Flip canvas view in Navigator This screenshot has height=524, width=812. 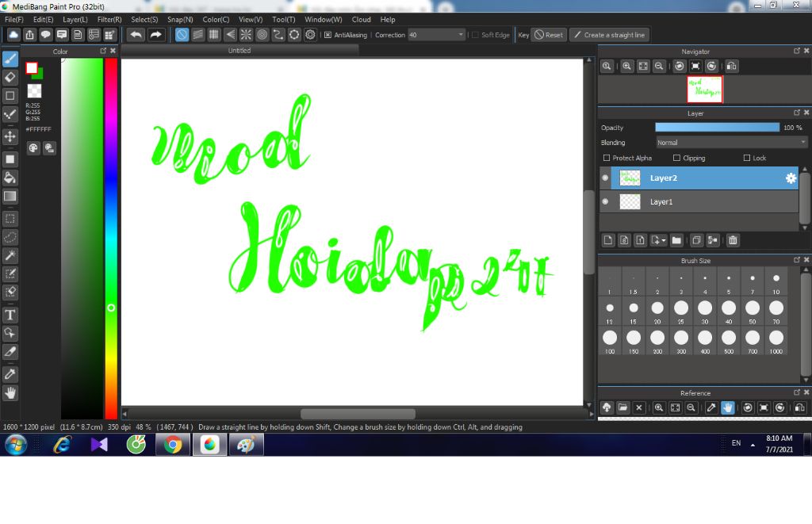[731, 66]
